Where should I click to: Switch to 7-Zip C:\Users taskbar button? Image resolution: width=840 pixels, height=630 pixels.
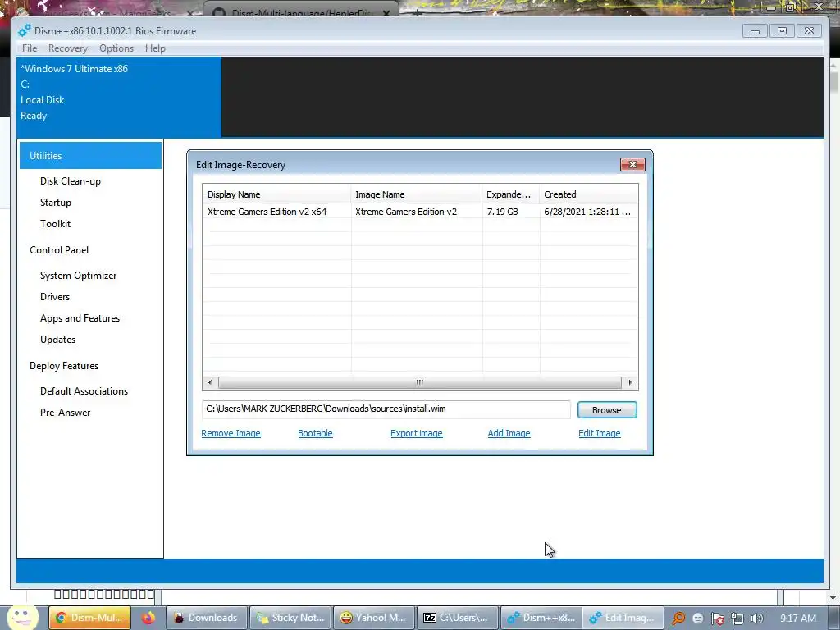point(458,618)
